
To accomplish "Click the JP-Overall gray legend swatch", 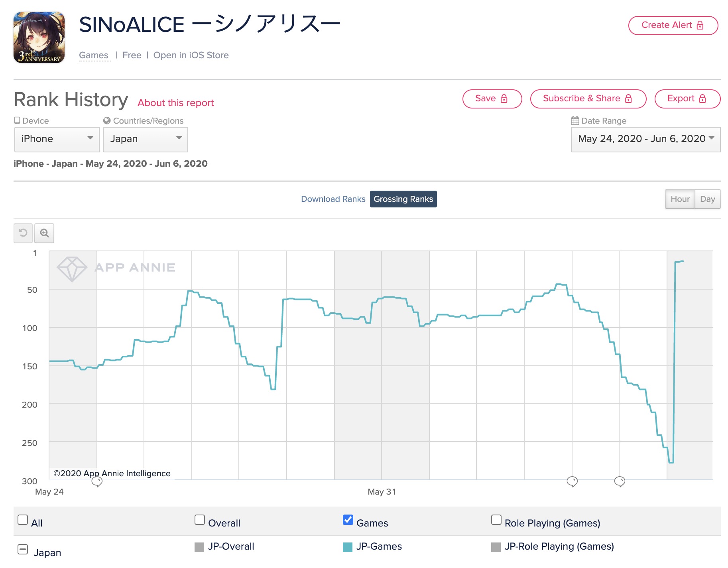I will coord(199,547).
